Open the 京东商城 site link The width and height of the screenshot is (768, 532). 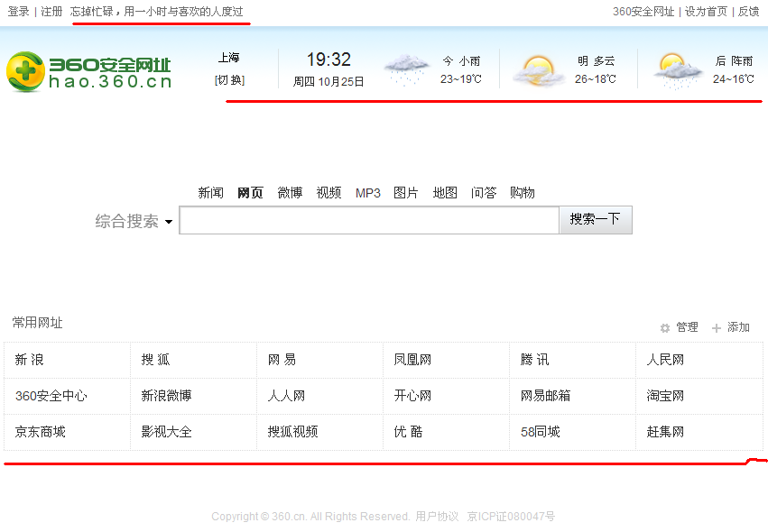pos(40,432)
